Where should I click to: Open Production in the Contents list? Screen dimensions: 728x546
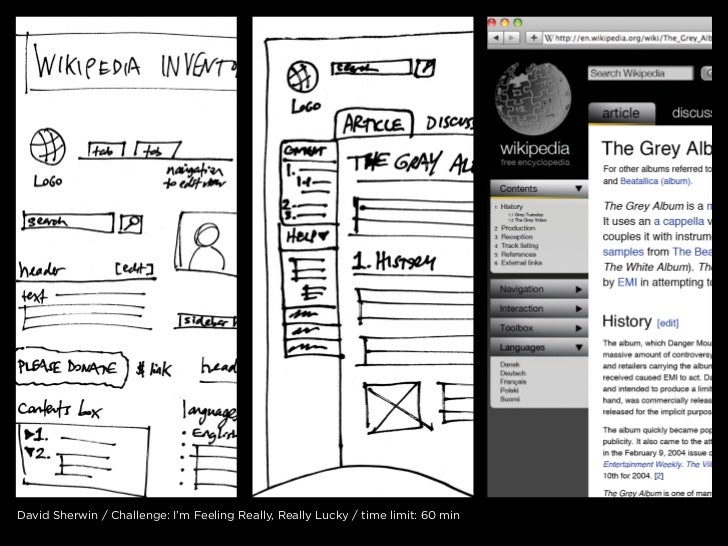tap(518, 228)
